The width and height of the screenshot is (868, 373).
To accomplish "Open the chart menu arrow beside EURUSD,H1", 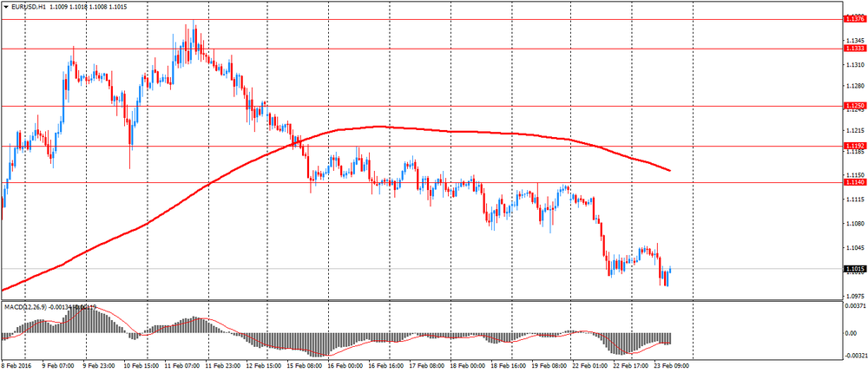I will click(5, 6).
